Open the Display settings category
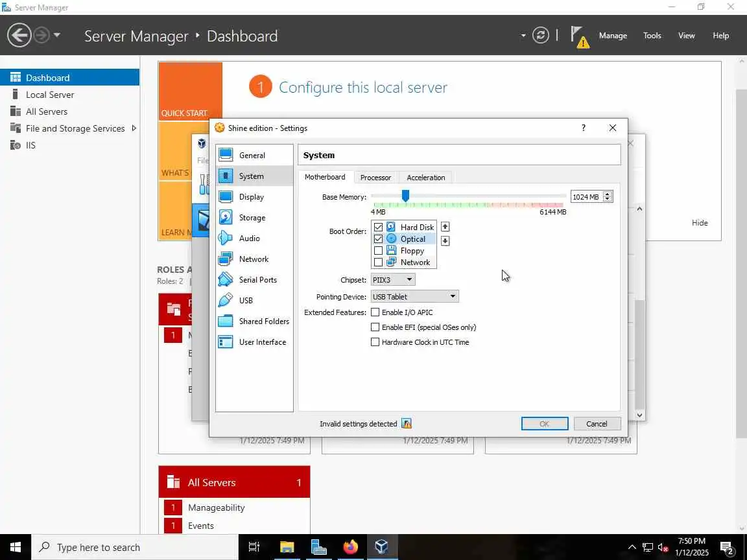The width and height of the screenshot is (747, 560). click(254, 196)
